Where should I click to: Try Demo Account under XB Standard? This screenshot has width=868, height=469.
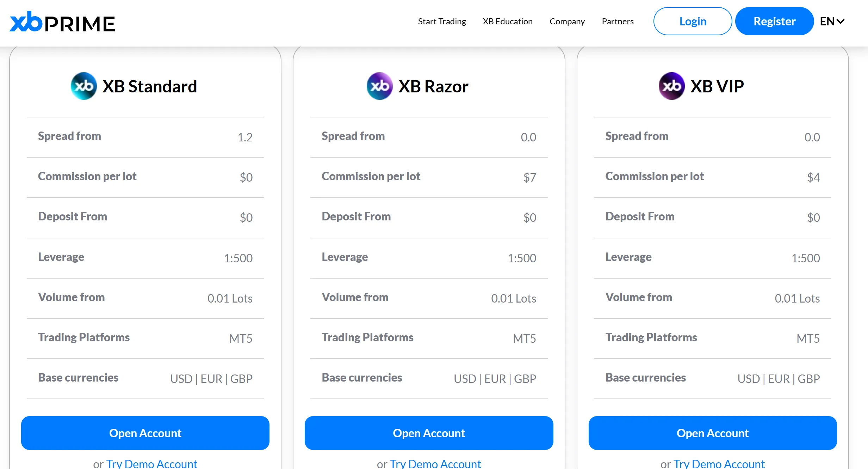[151, 463]
